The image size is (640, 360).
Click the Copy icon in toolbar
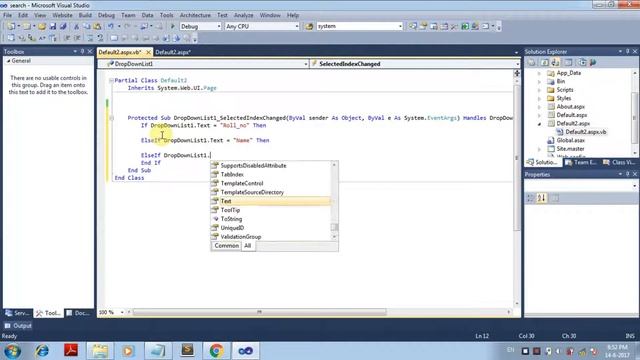[x=87, y=26]
